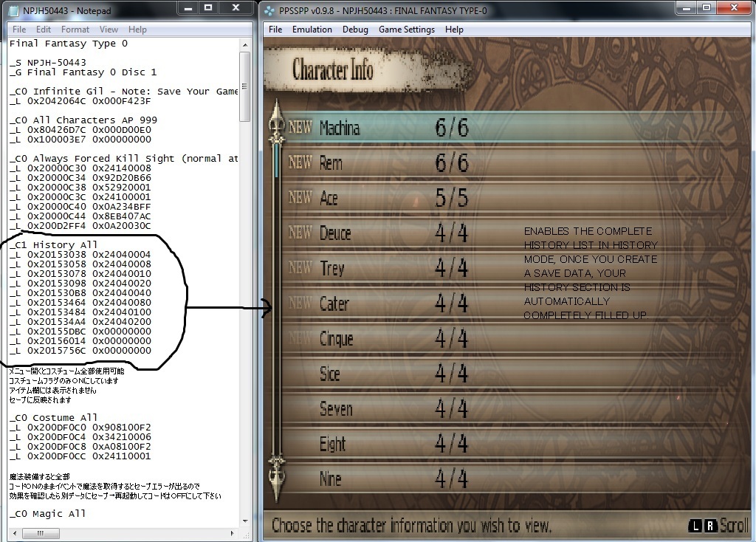Open the Emulation menu in PPSSPP
The image size is (756, 542).
click(312, 30)
